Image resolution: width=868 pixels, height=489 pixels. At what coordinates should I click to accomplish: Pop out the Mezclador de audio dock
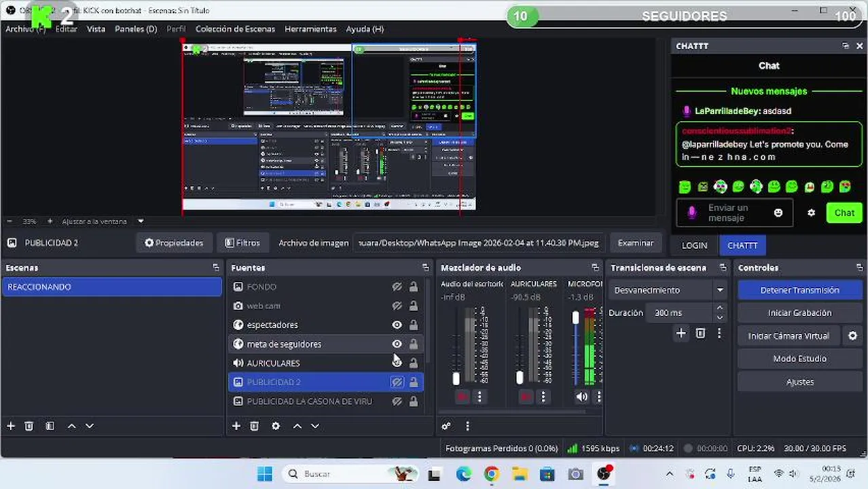pyautogui.click(x=595, y=268)
